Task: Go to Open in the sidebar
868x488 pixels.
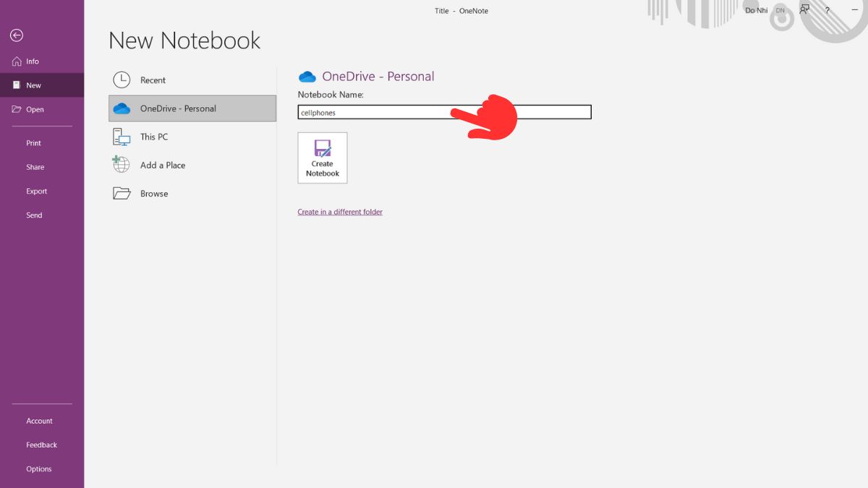Action: (x=42, y=110)
